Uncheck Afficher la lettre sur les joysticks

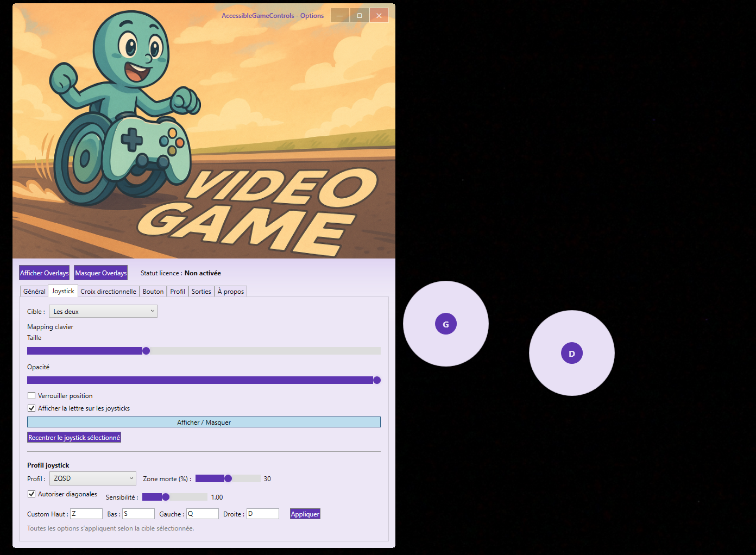31,408
